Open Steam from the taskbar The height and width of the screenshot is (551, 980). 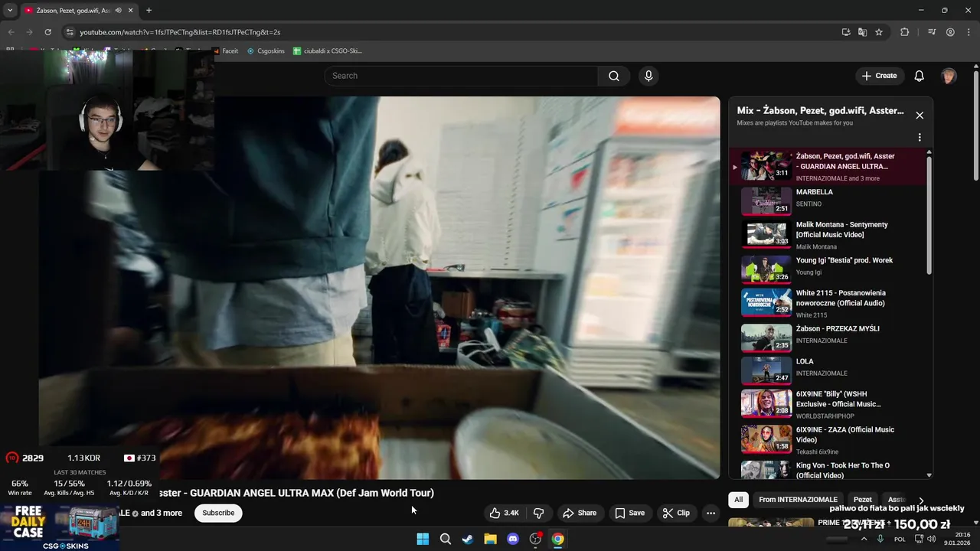pyautogui.click(x=468, y=539)
